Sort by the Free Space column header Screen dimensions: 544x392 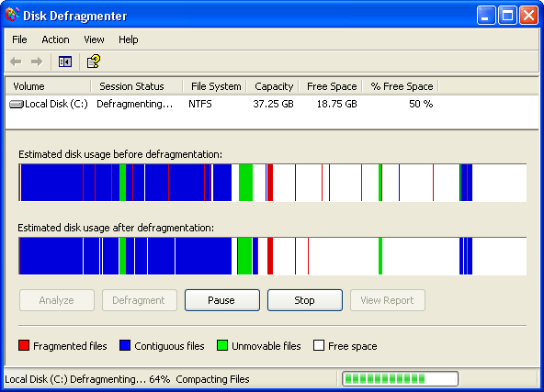pyautogui.click(x=330, y=86)
